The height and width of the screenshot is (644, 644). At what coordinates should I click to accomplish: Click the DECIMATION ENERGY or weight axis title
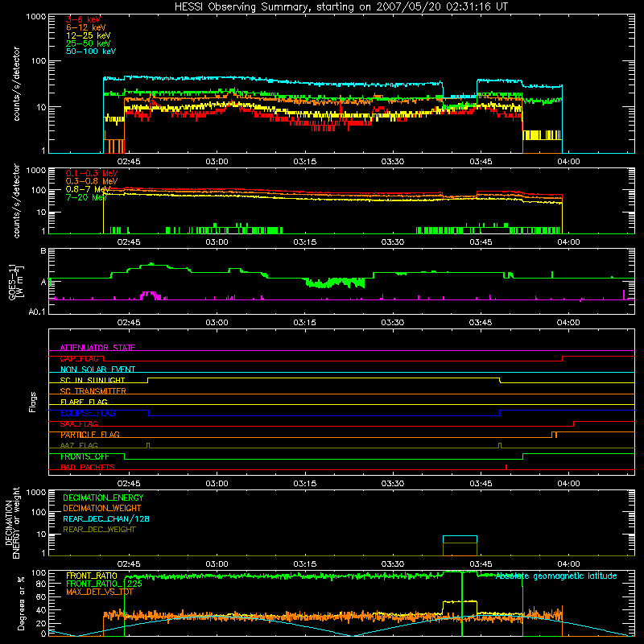pos(12,522)
